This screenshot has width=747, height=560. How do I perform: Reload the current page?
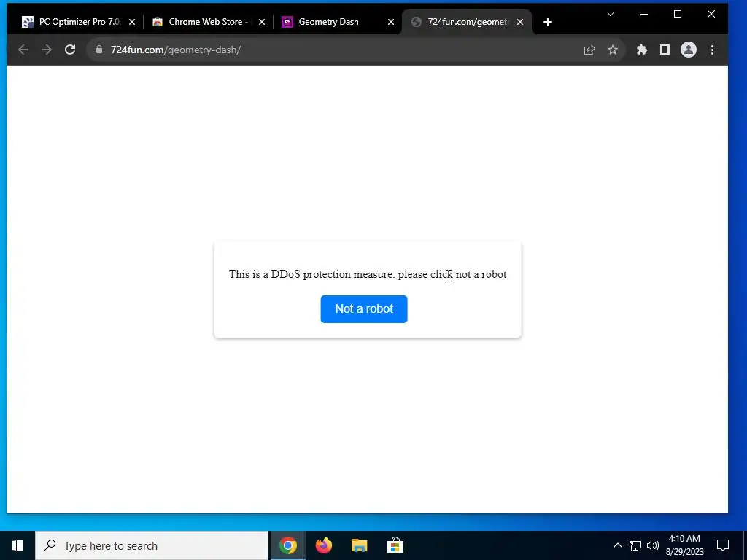[x=70, y=50]
